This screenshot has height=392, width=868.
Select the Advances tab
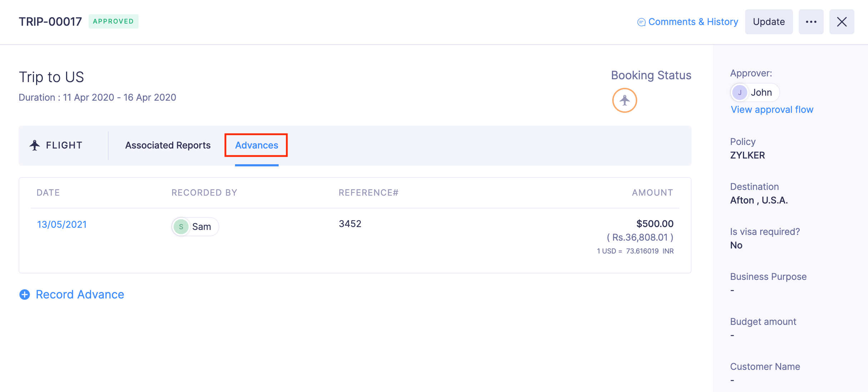(x=256, y=145)
